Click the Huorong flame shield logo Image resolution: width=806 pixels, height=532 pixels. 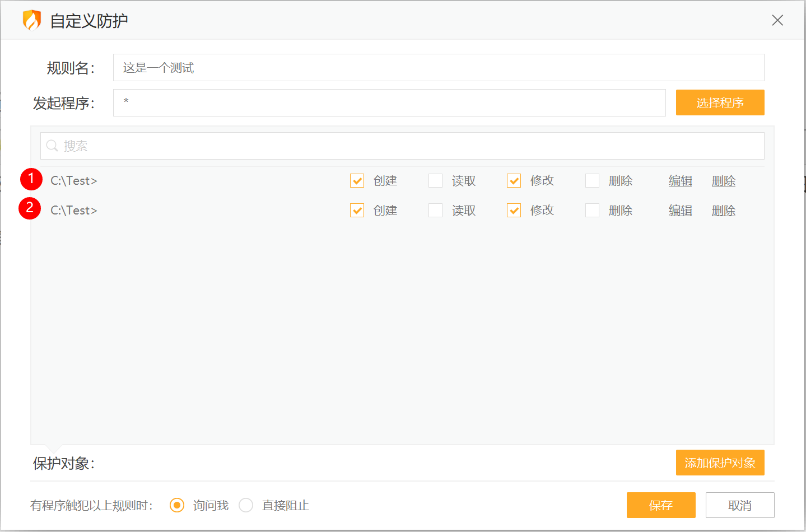tap(32, 20)
